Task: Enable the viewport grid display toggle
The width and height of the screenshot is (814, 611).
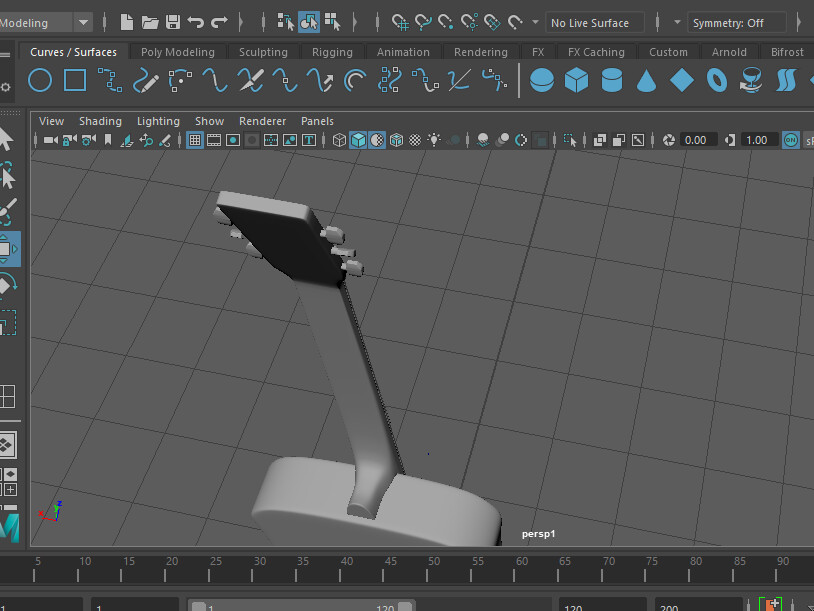Action: pos(195,140)
